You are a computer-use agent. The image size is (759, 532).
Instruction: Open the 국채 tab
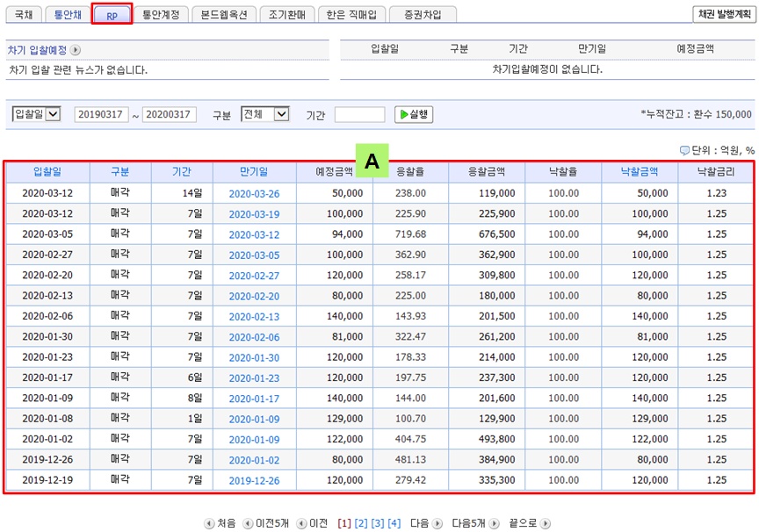23,15
